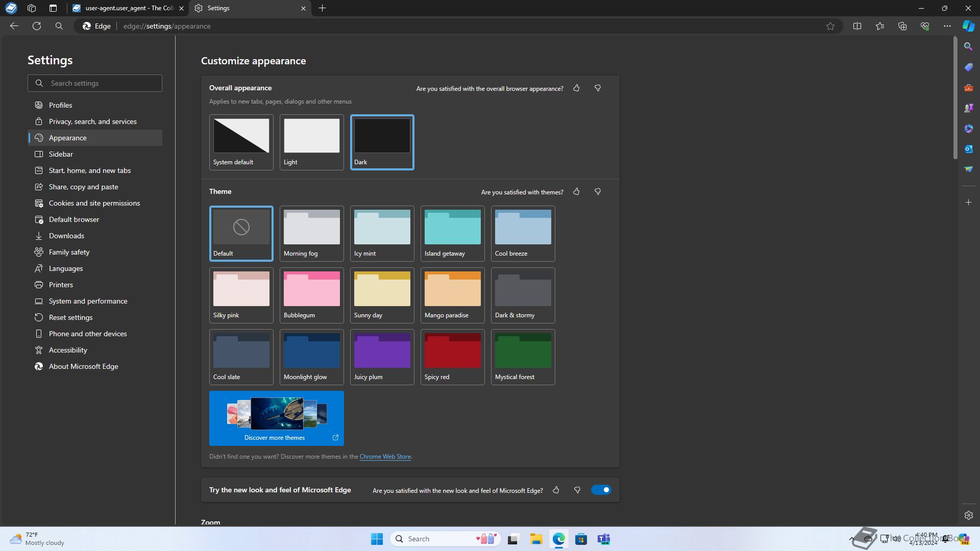Open the Copilot icon in the top right
This screenshot has height=551, width=980.
point(968,26)
